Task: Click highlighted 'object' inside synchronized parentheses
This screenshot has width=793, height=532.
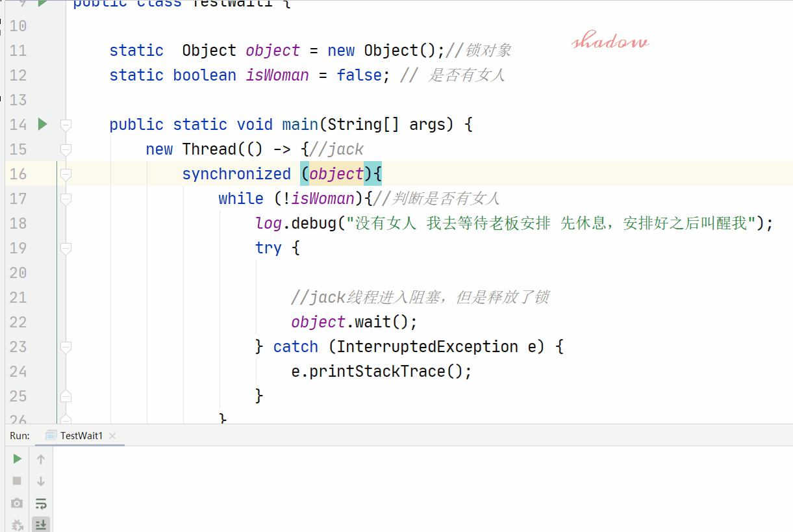Action: click(336, 174)
